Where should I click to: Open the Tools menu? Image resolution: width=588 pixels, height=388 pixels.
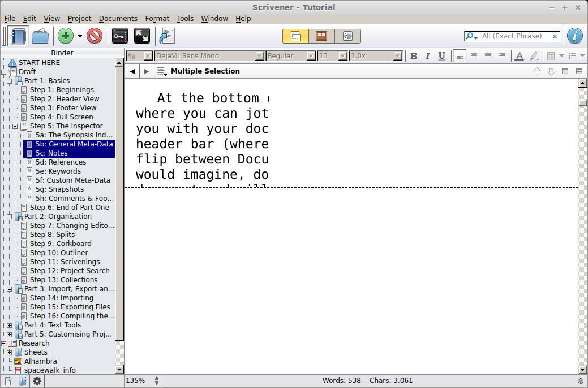185,18
